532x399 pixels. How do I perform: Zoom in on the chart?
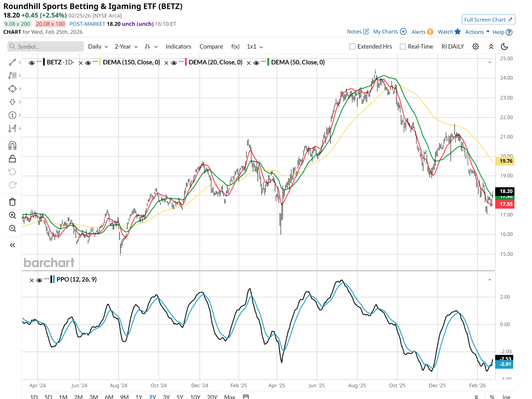tap(12, 215)
